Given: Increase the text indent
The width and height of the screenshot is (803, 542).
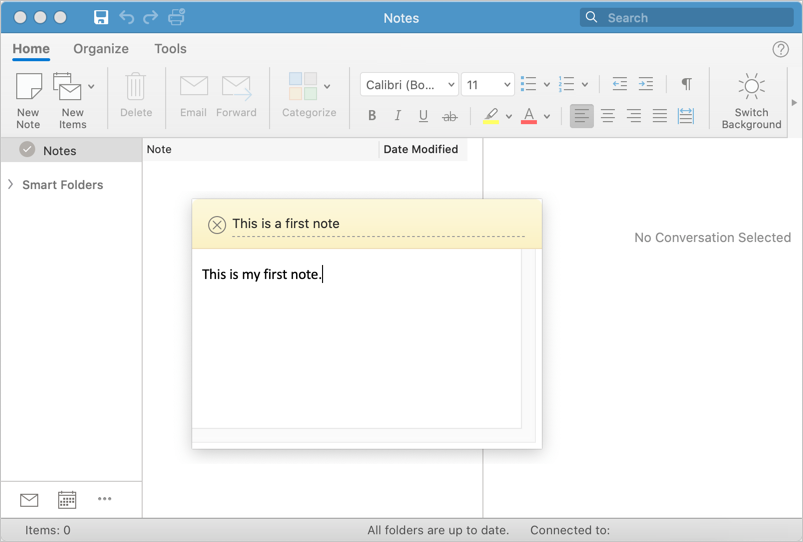Looking at the screenshot, I should pyautogui.click(x=646, y=85).
